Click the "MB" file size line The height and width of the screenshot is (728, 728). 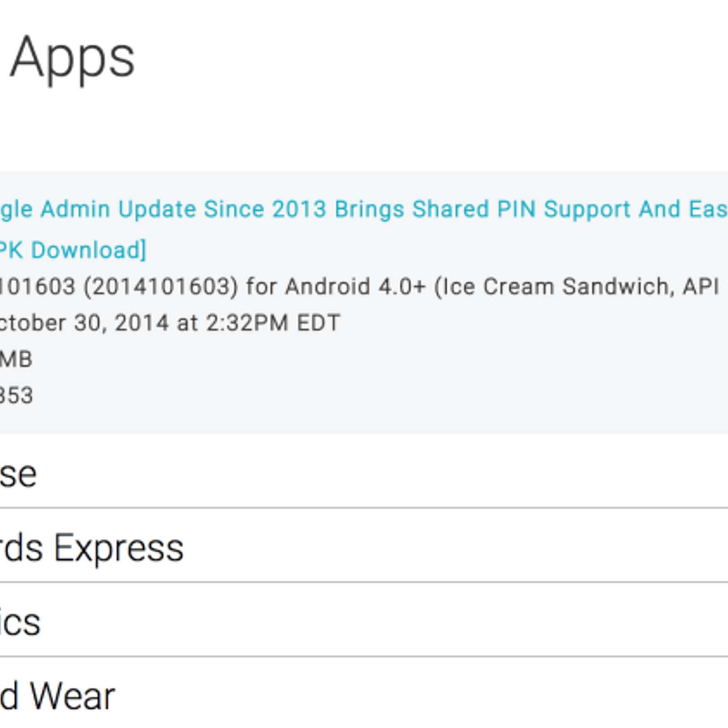(15, 359)
